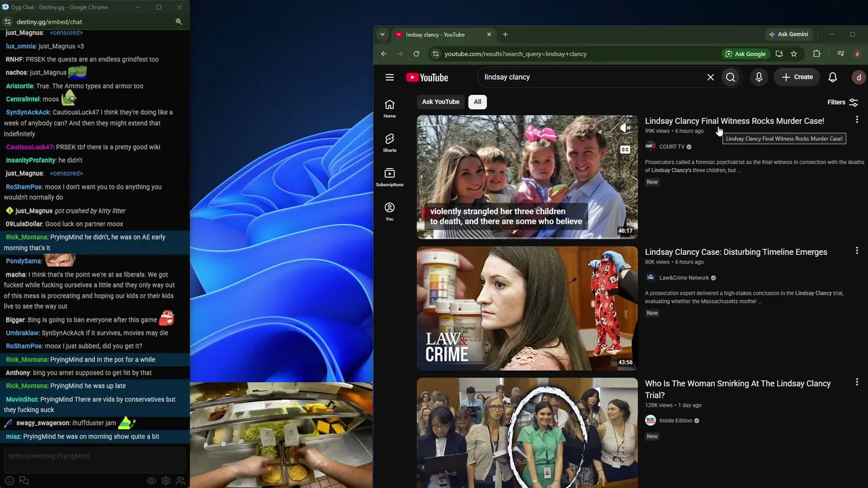Click the Create button on YouTube
Screen dimensions: 868x488
click(797, 77)
